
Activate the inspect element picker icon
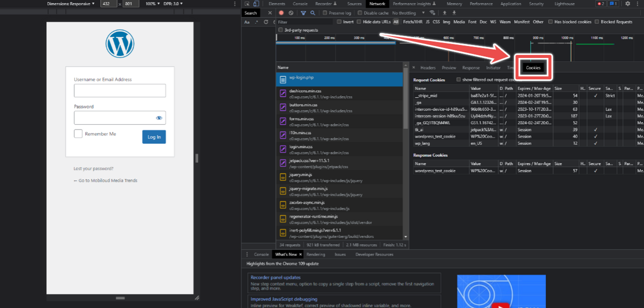coord(247,4)
